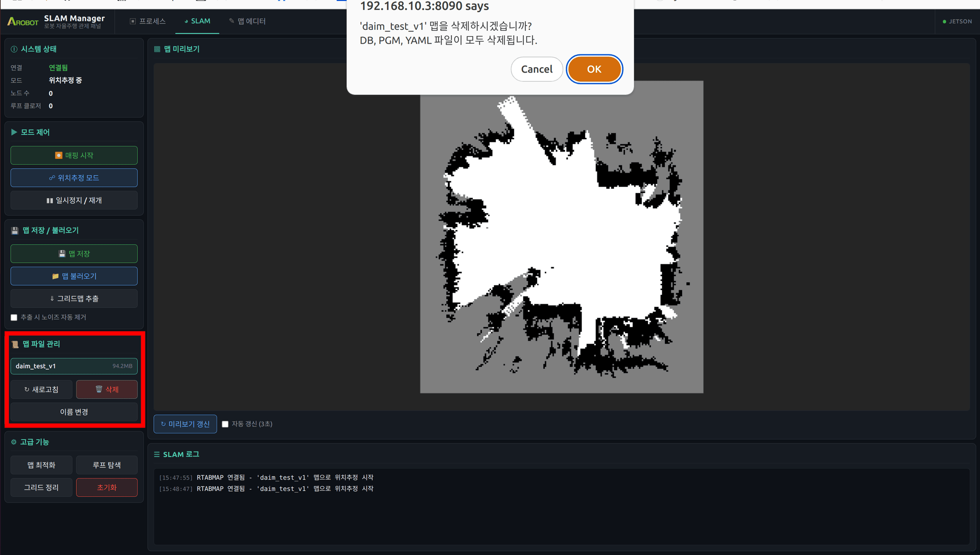This screenshot has width=980, height=555.
Task: Click the SLAM 로그 list icon
Action: pyautogui.click(x=157, y=454)
